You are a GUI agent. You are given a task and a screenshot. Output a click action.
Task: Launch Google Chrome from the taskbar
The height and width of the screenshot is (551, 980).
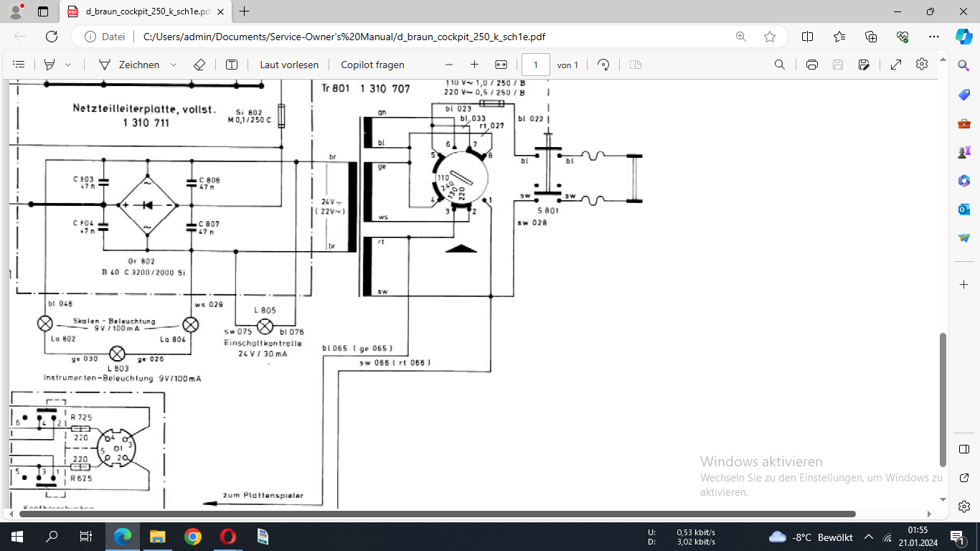point(192,537)
